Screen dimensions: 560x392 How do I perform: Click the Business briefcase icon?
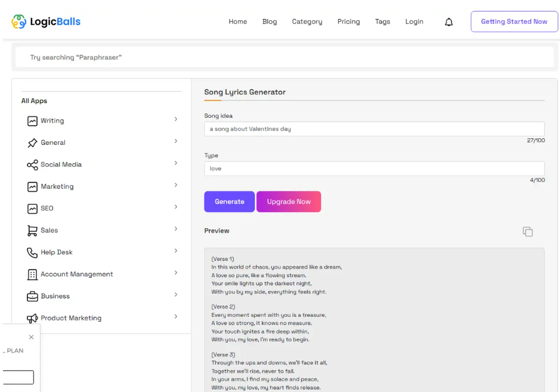(x=33, y=296)
